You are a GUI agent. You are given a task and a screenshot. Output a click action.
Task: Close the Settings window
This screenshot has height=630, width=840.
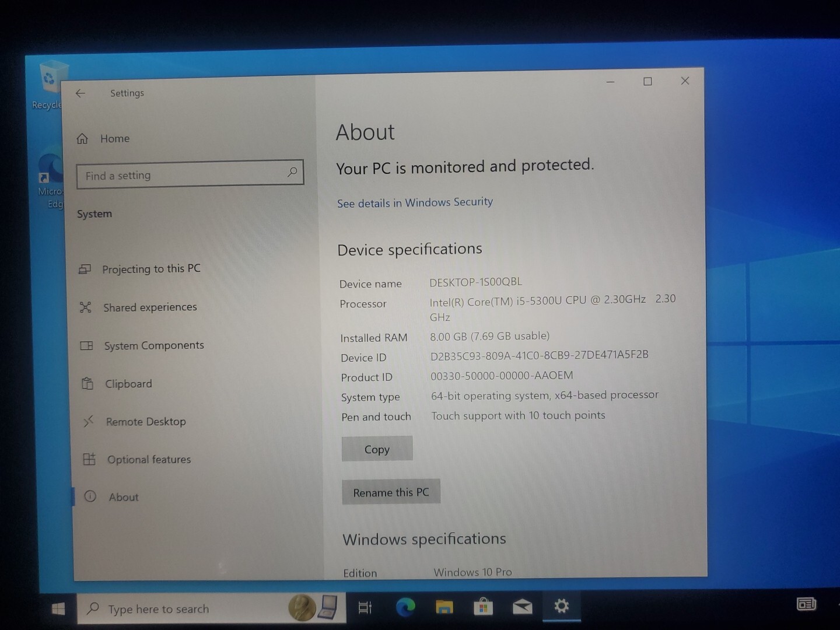click(685, 81)
